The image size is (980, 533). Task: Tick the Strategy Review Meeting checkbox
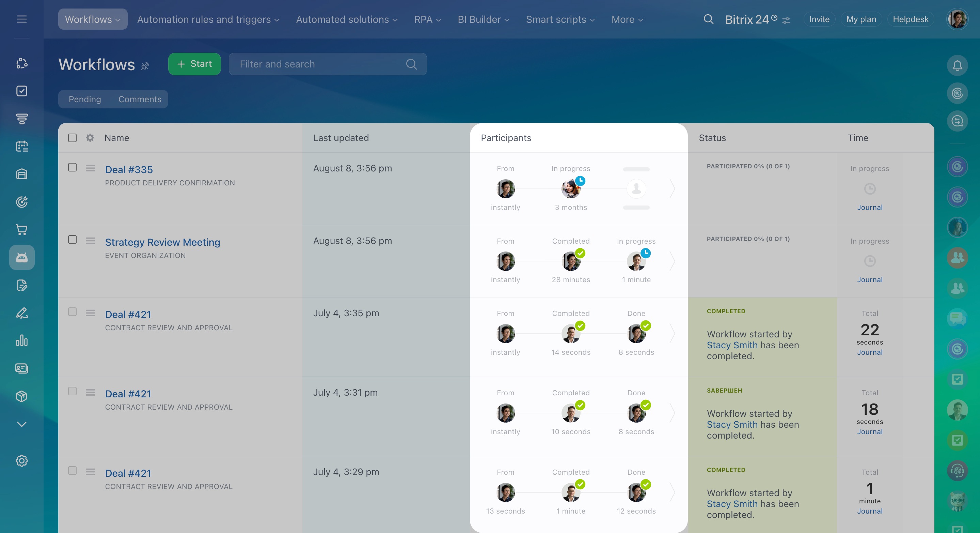click(72, 240)
